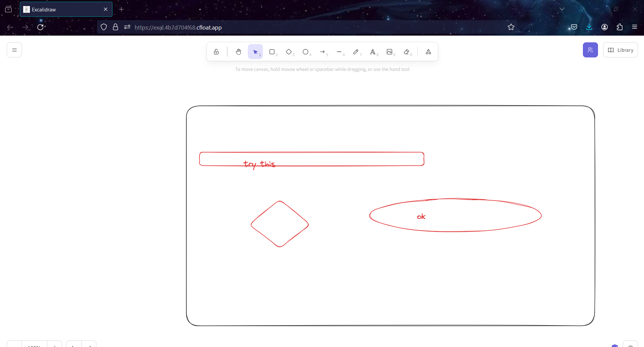View site security padlock info
This screenshot has height=347, width=644.
point(116,27)
